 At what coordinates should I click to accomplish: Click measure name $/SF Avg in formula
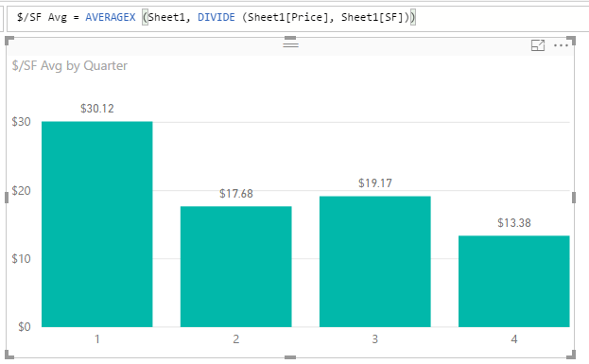click(42, 17)
